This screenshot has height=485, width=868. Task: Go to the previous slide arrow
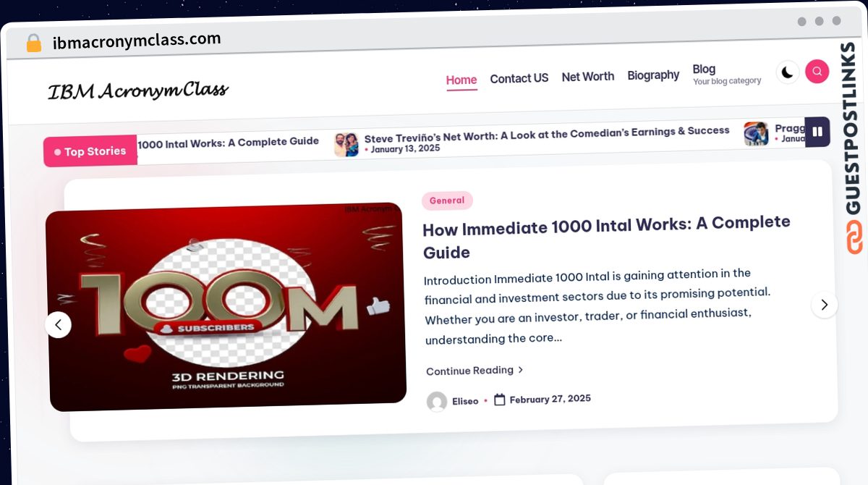59,324
